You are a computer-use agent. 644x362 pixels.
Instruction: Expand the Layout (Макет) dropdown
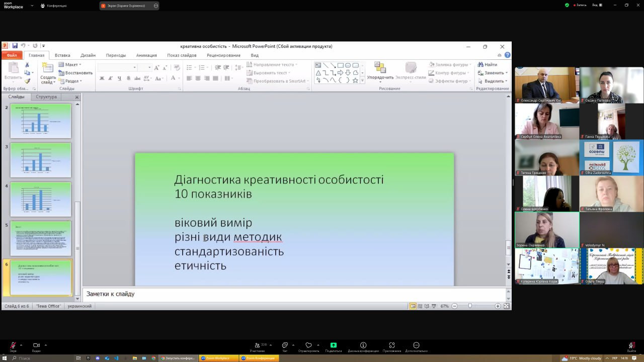[x=71, y=64]
